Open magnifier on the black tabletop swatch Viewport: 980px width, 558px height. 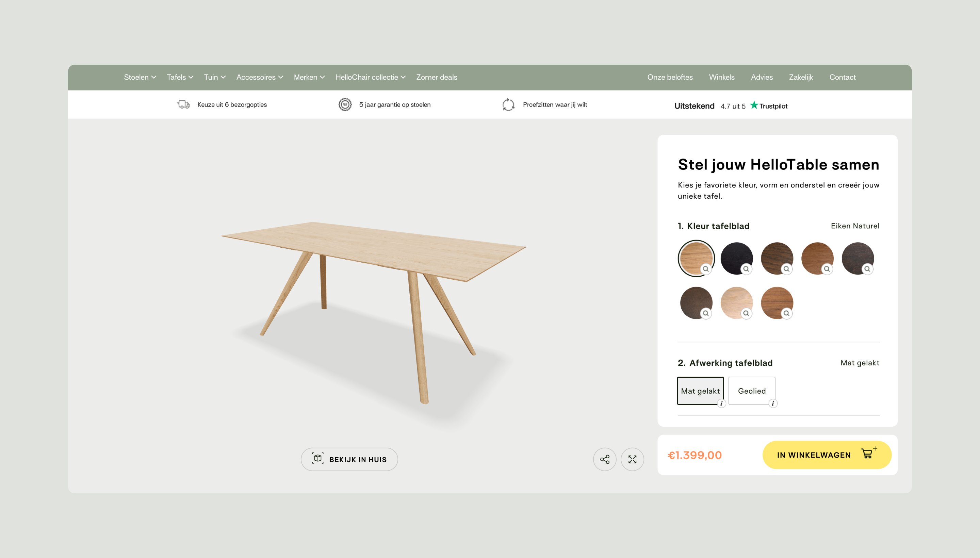pos(746,269)
